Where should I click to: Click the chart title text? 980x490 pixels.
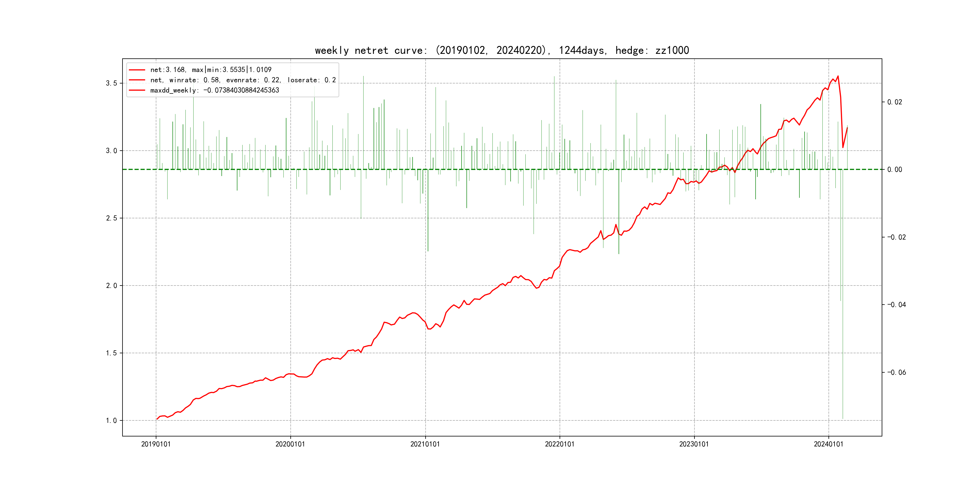502,50
